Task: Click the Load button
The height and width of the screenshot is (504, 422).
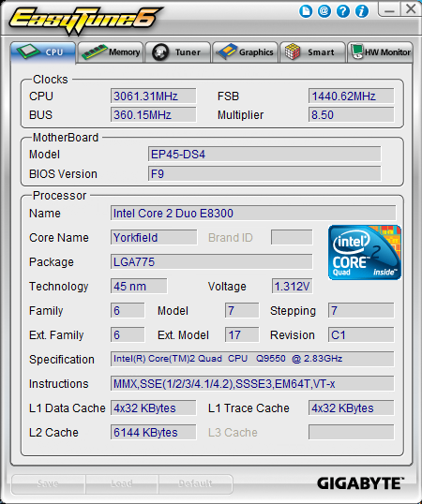Action: tap(122, 483)
